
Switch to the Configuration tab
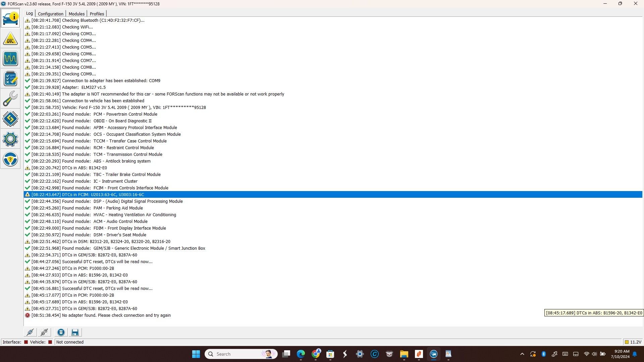(50, 14)
